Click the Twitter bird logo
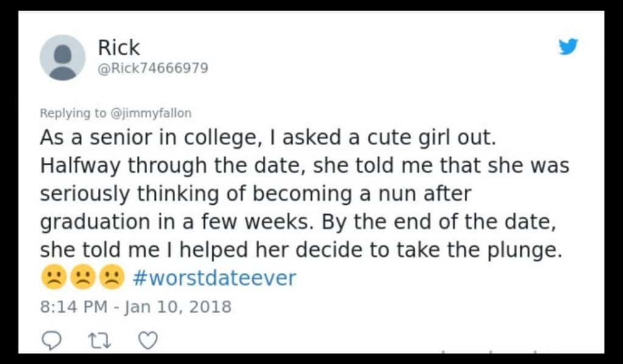The image size is (623, 364). coord(568,47)
